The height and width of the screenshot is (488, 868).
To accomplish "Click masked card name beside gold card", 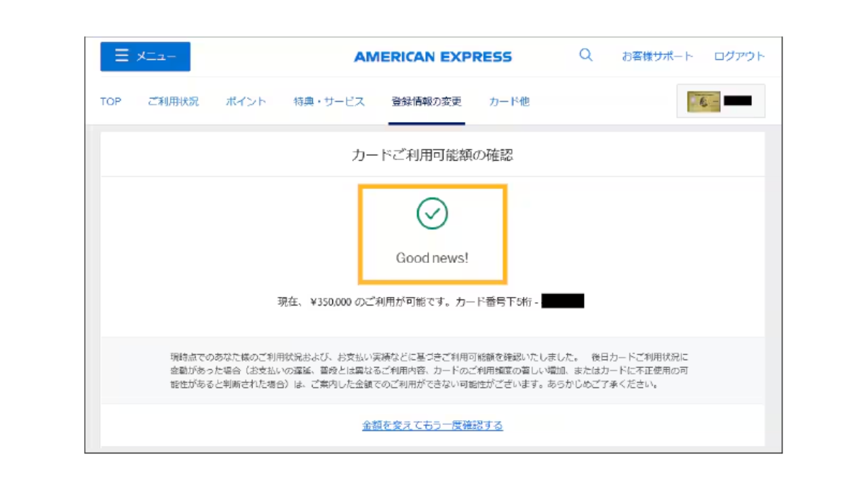I will [x=738, y=101].
